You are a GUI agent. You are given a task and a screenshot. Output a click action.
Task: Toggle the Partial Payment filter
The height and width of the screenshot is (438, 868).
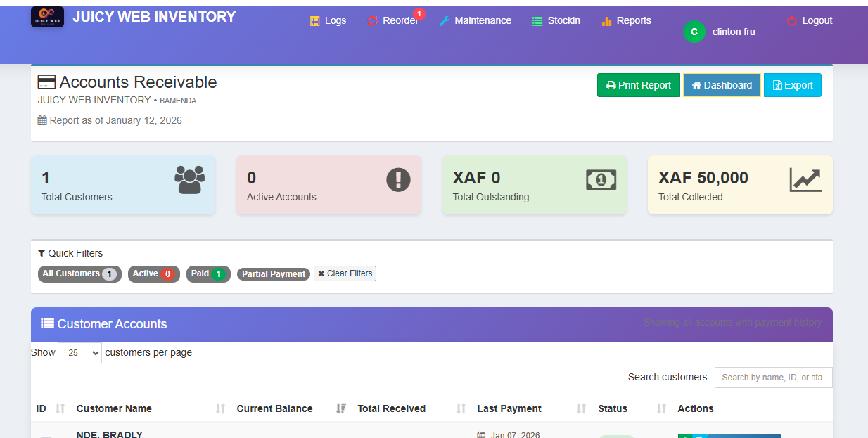[x=273, y=274]
